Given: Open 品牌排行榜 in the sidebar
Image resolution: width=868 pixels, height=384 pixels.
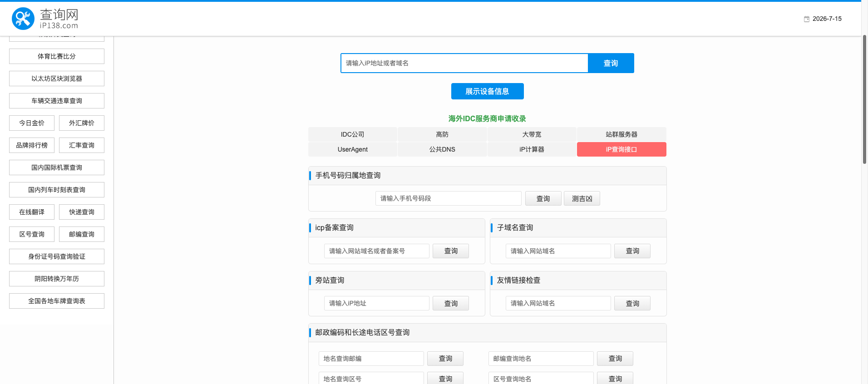Looking at the screenshot, I should click(32, 145).
